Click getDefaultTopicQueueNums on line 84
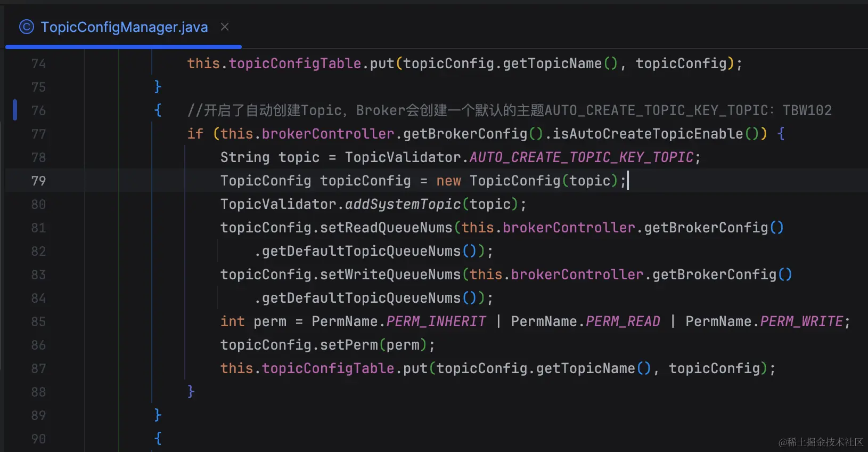Viewport: 868px width, 452px height. (362, 298)
